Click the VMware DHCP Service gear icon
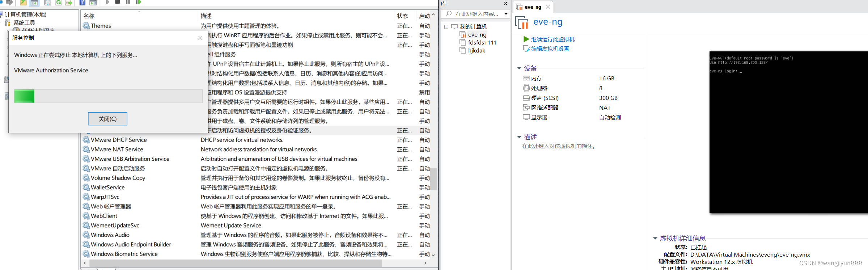This screenshot has width=868, height=270. click(x=86, y=140)
